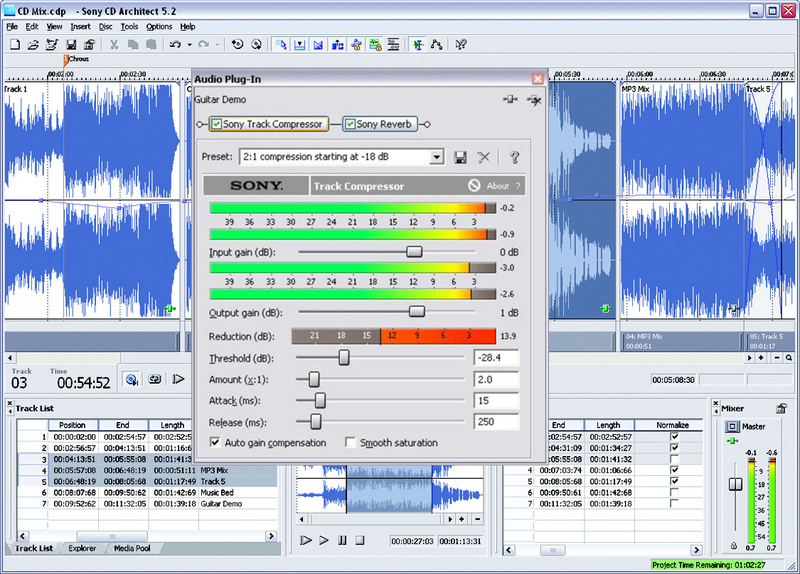The image size is (800, 574).
Task: Click the Plug-In Chain edit icon
Action: tap(511, 100)
